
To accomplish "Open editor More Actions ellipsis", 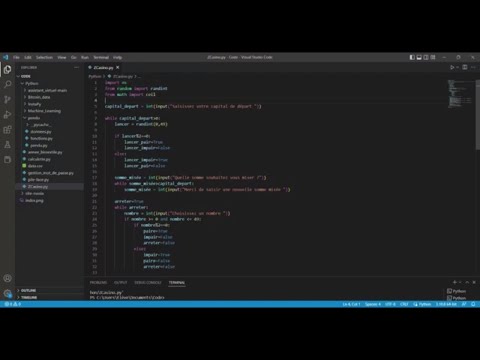I will 473,67.
